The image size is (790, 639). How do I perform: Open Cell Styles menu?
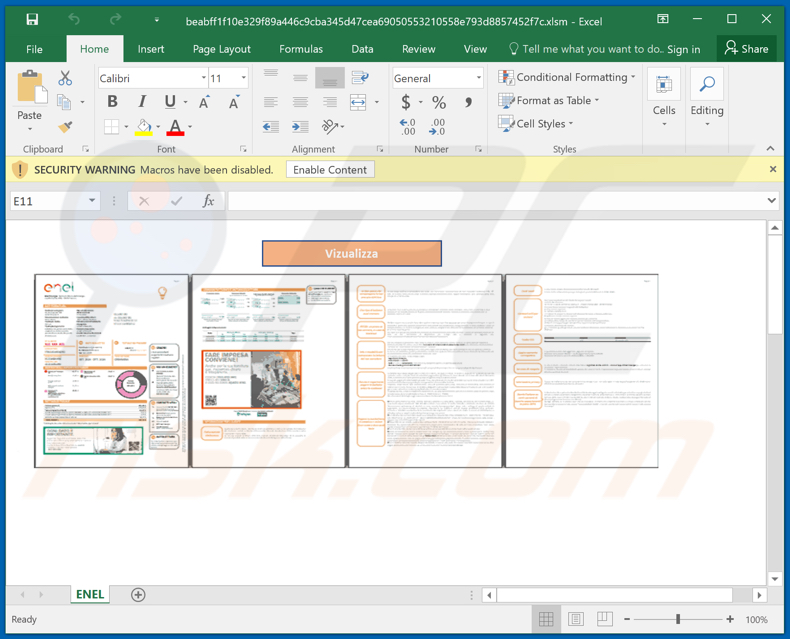pos(536,123)
